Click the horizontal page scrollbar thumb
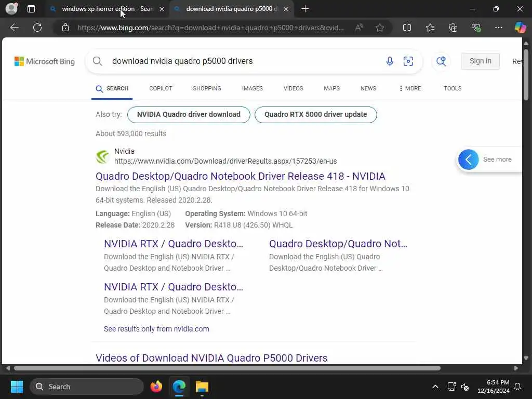The height and width of the screenshot is (399, 532). point(228,368)
